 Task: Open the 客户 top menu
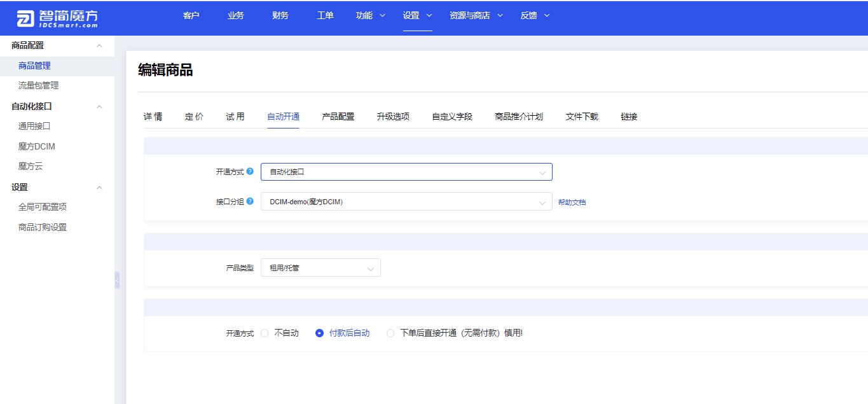(191, 15)
